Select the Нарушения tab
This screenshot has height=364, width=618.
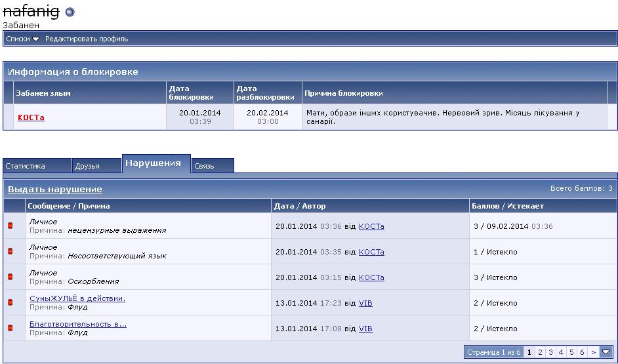coord(156,163)
